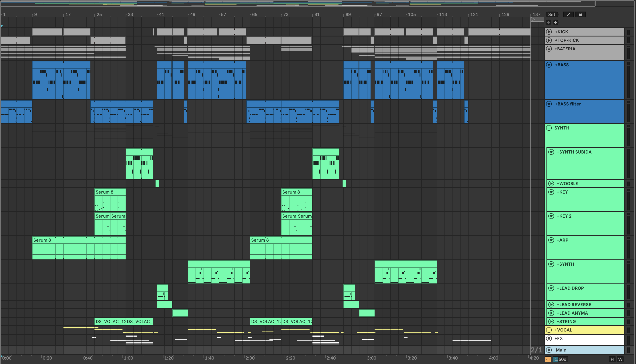Click the +STRING unfold arrow
This screenshot has width=636, height=364.
pos(551,322)
